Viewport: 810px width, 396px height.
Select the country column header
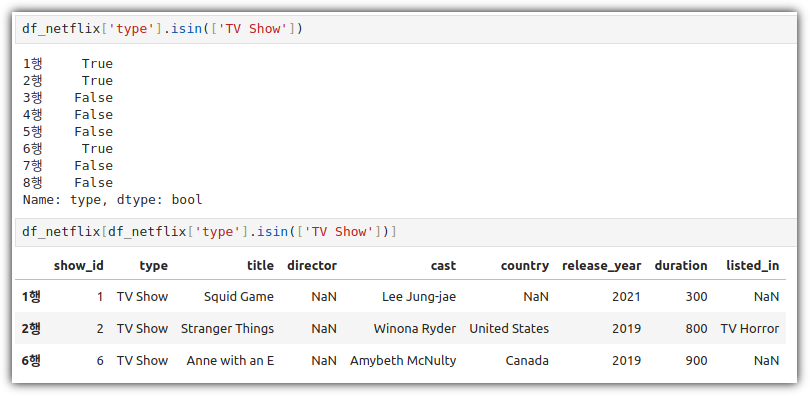point(524,266)
